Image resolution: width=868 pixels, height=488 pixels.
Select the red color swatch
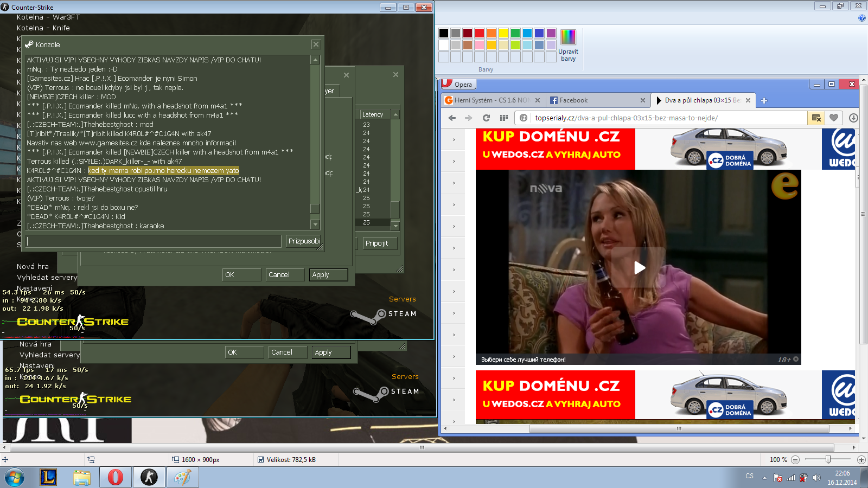coord(480,33)
